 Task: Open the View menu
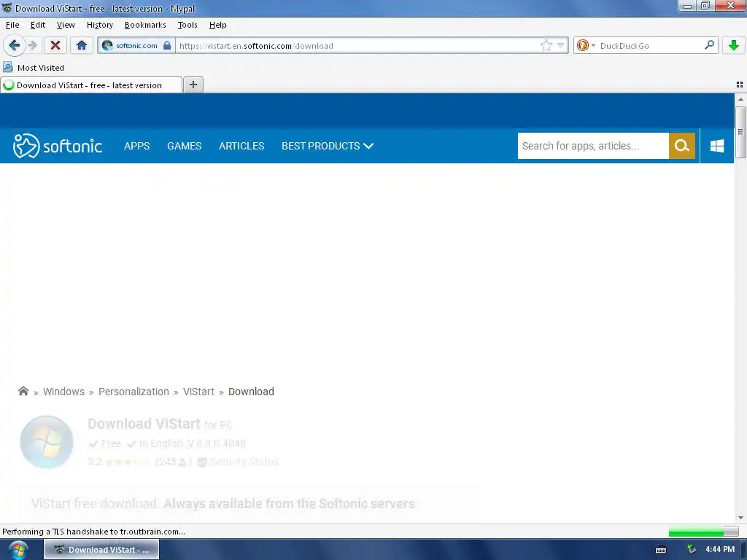point(66,25)
